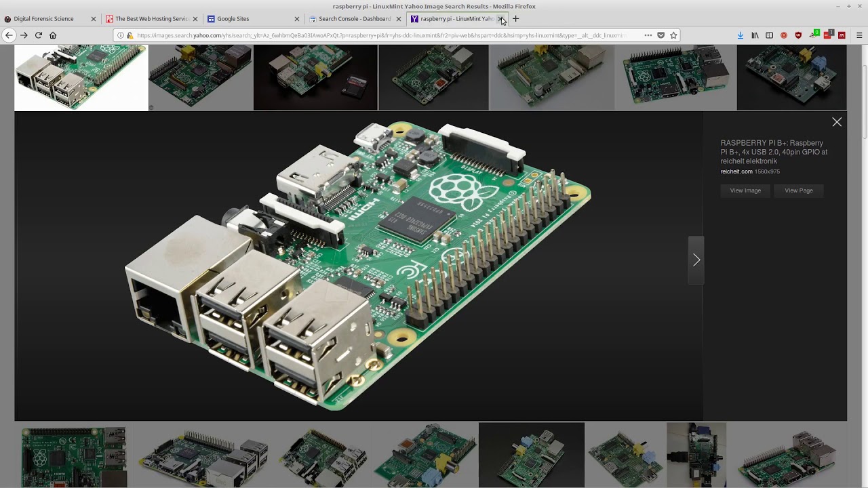Close the Digital Forensic Science tab
868x488 pixels.
tap(94, 19)
